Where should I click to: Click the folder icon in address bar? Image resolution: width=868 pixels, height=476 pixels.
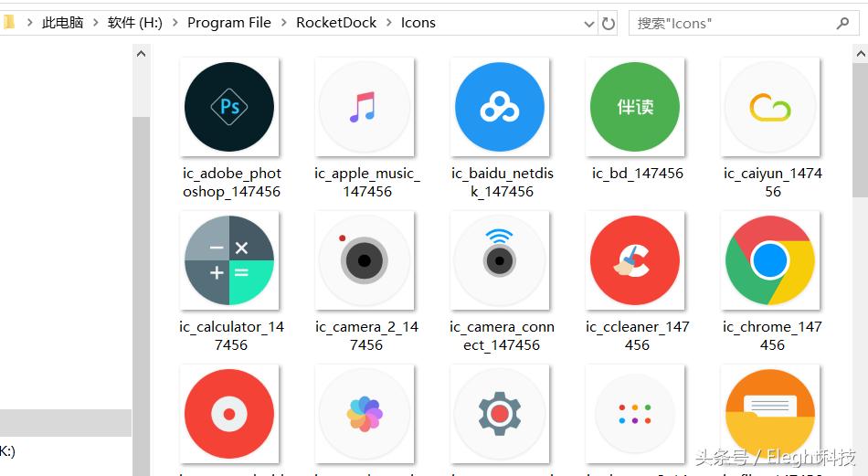pos(9,23)
